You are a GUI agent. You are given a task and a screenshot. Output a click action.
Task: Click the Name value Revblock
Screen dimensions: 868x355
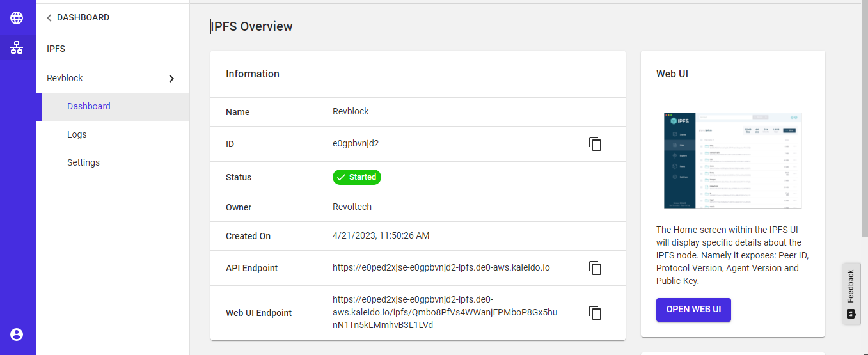[x=351, y=111]
